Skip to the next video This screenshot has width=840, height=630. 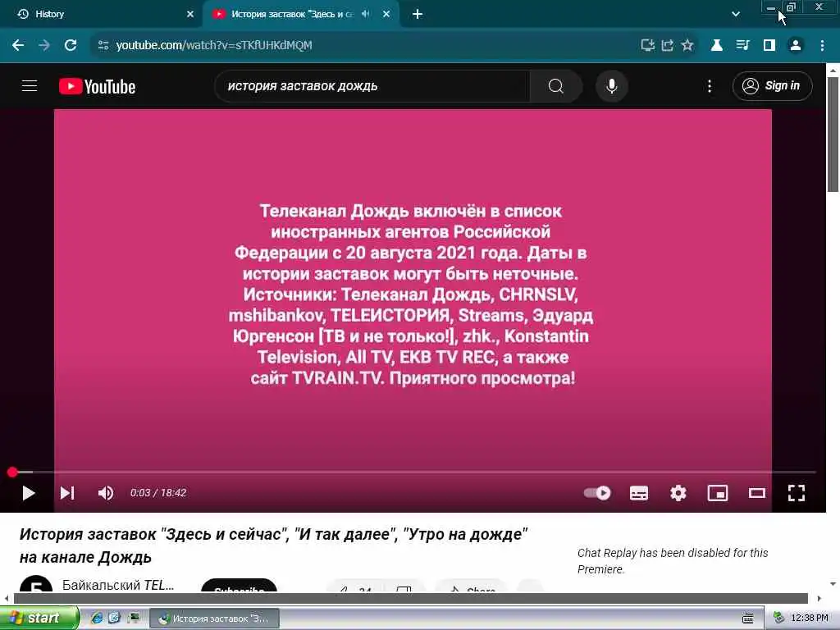[67, 493]
